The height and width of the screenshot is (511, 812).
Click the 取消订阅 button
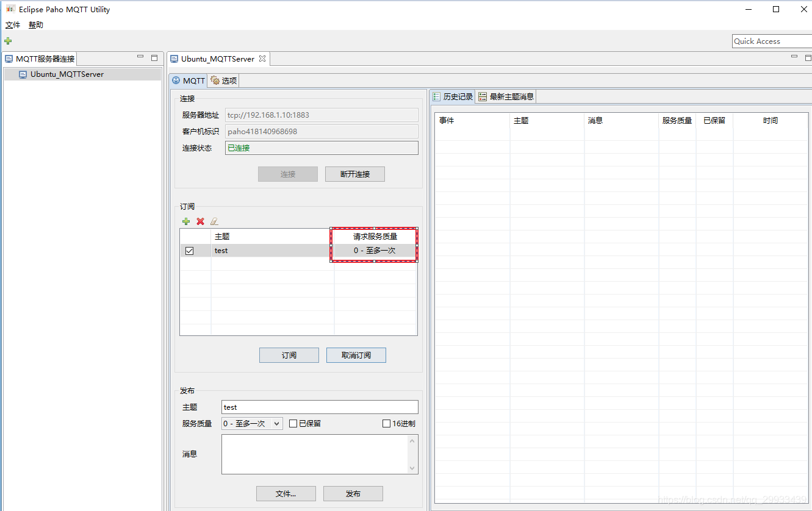pos(356,355)
